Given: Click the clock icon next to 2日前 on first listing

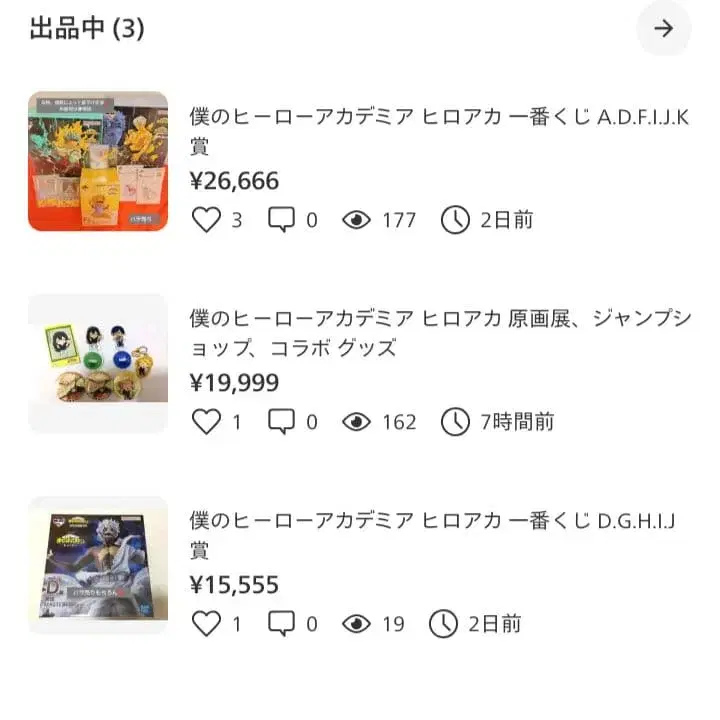Looking at the screenshot, I should 455,220.
